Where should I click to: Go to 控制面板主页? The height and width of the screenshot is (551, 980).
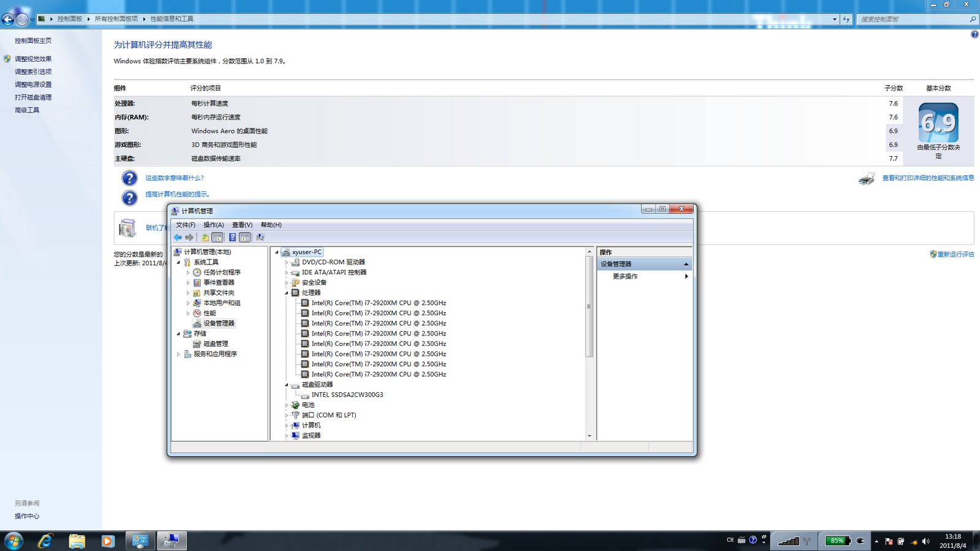(x=33, y=41)
